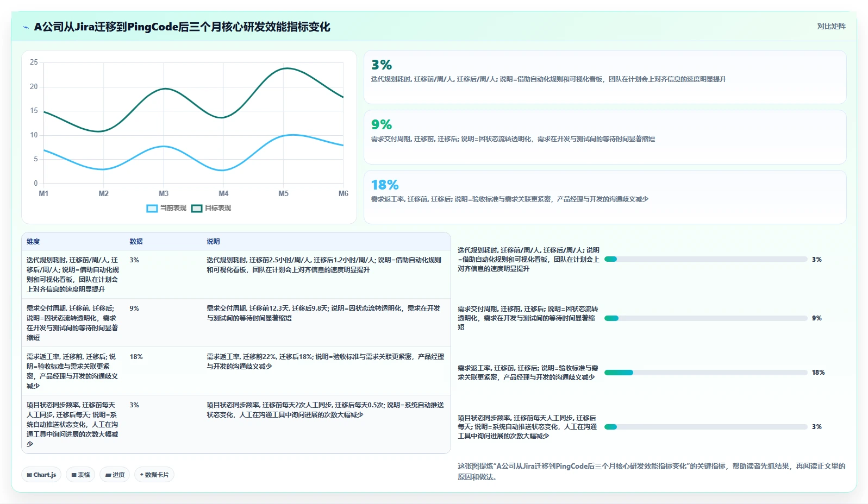
Task: Select the 3% data card value
Action: coord(382,65)
